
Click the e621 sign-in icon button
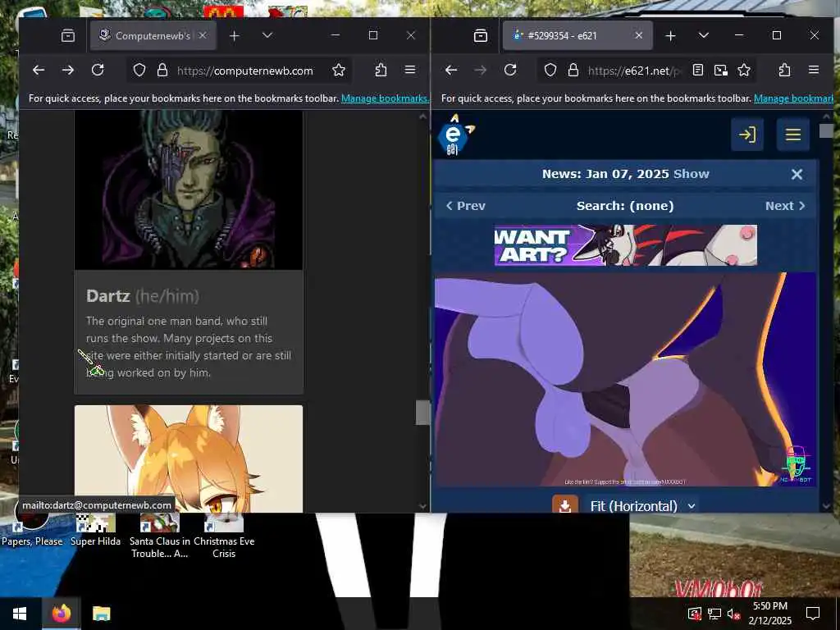pyautogui.click(x=747, y=134)
